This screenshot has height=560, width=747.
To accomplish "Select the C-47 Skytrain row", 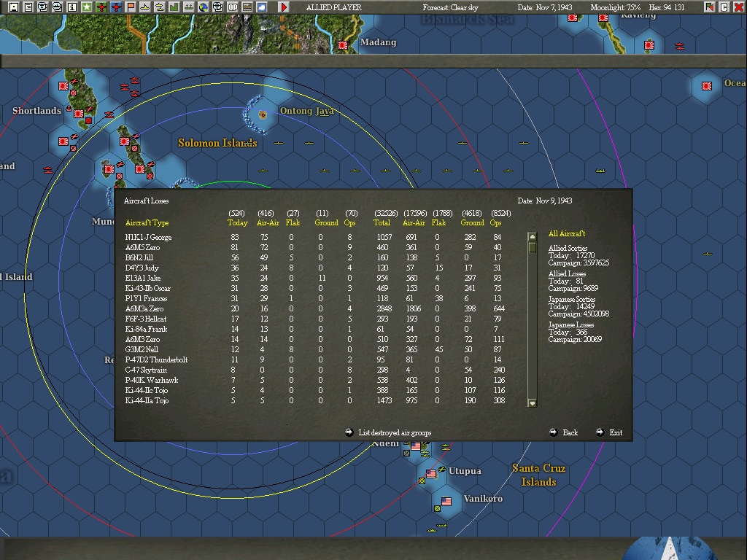I will [315, 370].
